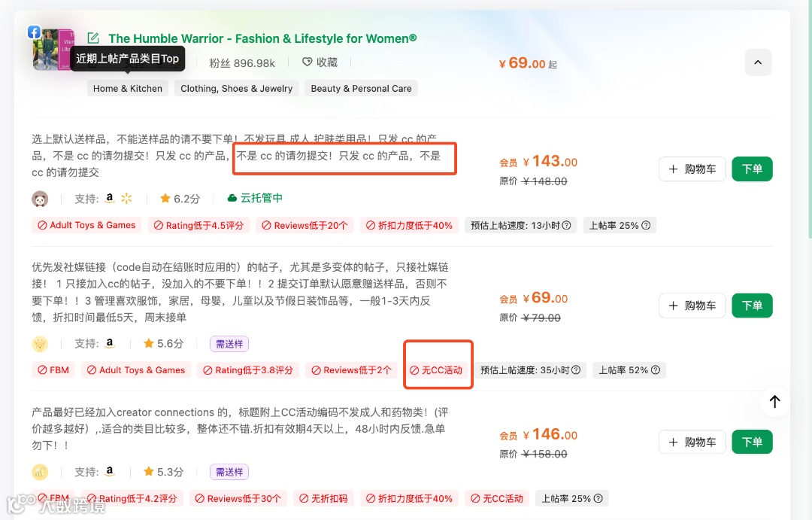Select the Clothing, Shoes & Jewelry tag
Viewport: 812px width, 520px height.
tap(236, 89)
